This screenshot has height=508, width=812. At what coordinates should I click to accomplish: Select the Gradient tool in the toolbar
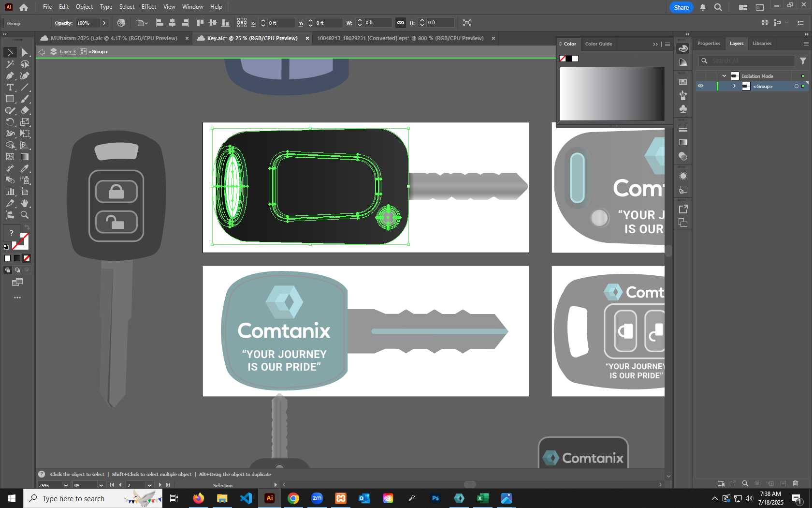[25, 157]
